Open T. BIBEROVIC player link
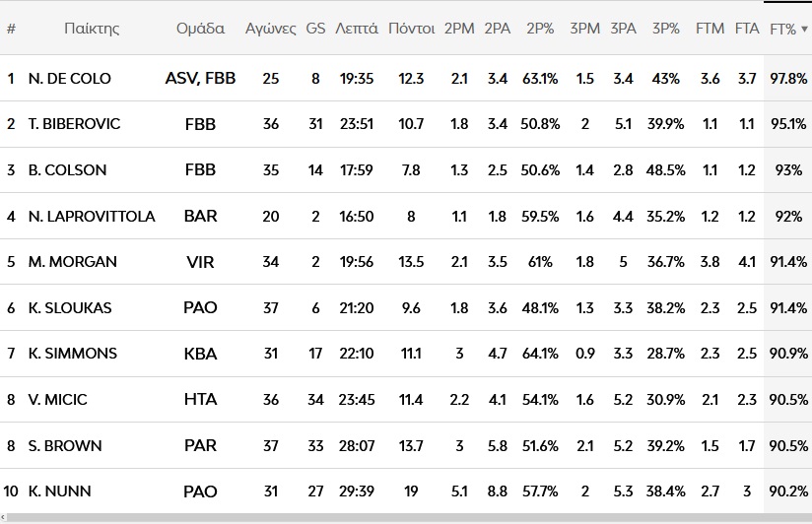Image resolution: width=812 pixels, height=524 pixels. [74, 124]
